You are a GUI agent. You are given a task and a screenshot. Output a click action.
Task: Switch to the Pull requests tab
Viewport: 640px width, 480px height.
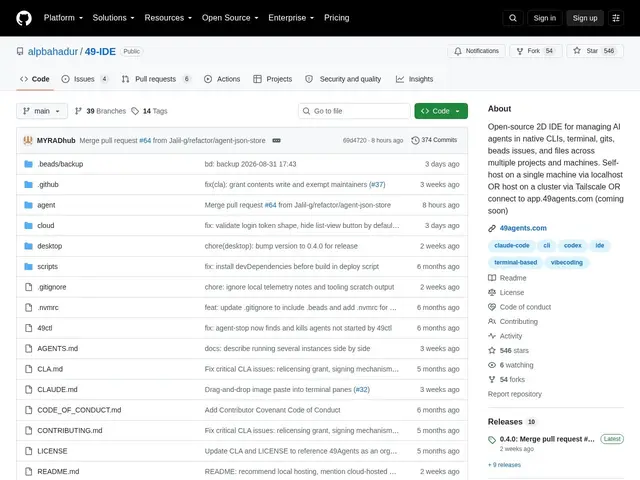tap(156, 79)
